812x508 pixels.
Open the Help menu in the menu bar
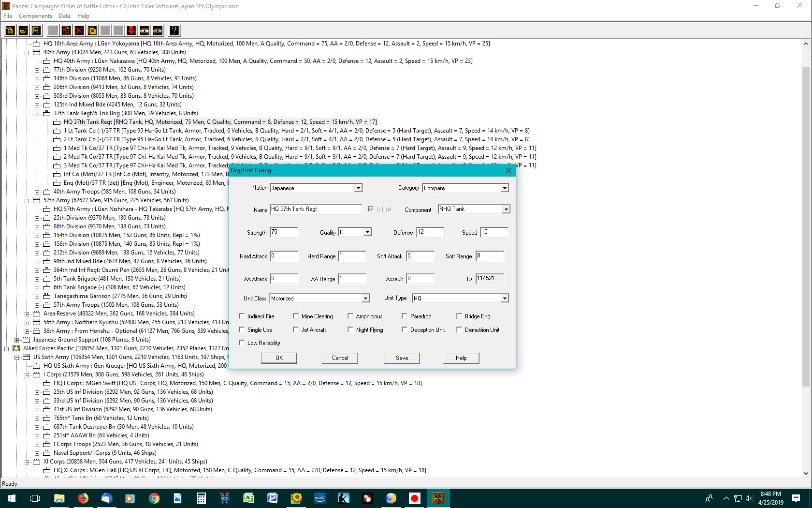(83, 16)
